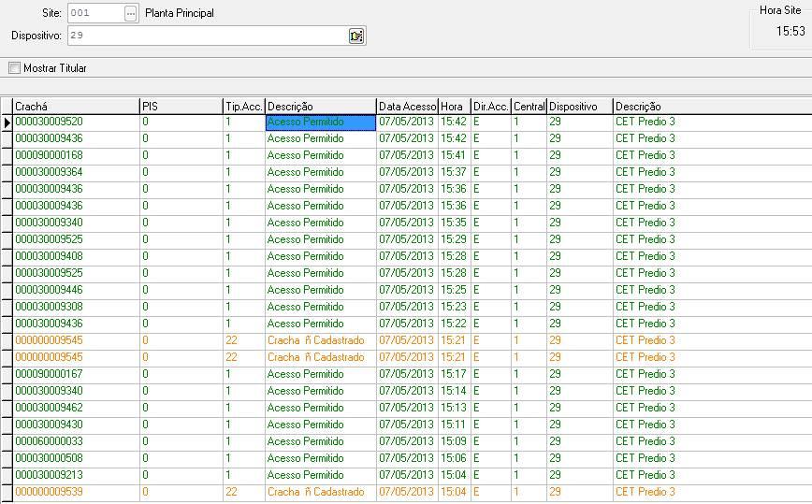Click Cracha ñ Cadastrado in the 000000009539 row
This screenshot has width=812, height=504.
[x=316, y=492]
